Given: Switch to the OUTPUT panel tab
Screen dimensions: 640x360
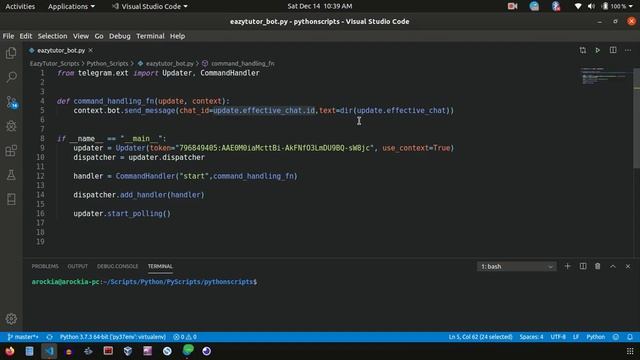Looking at the screenshot, I should [x=78, y=266].
